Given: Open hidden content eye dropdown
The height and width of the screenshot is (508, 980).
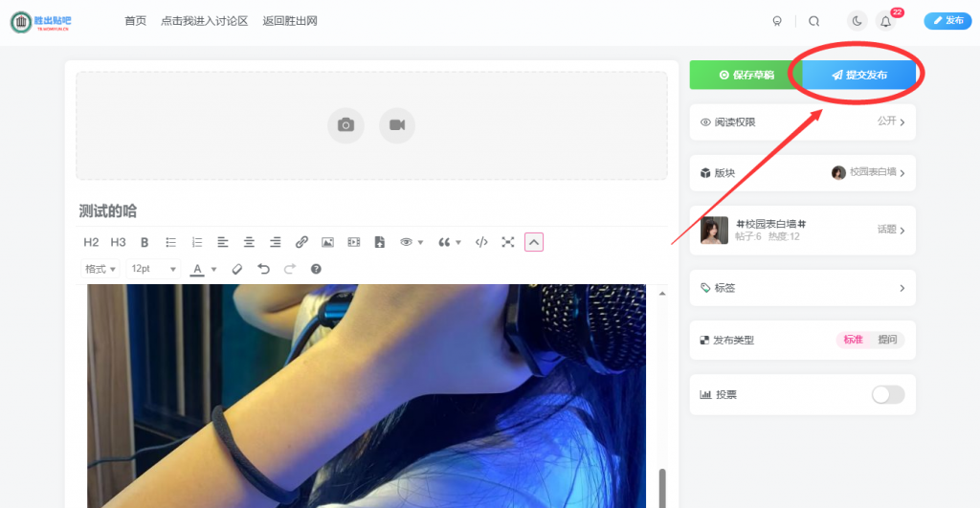Looking at the screenshot, I should coord(412,242).
